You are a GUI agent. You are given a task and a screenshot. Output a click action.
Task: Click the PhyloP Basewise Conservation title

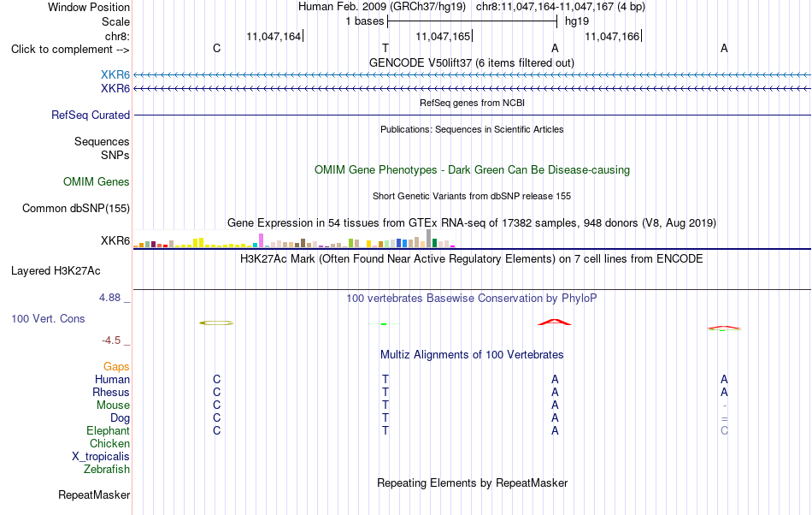tap(471, 298)
